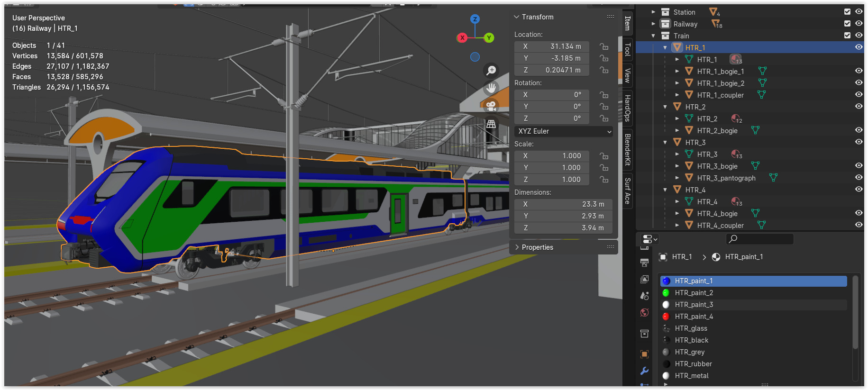Image resolution: width=868 pixels, height=390 pixels.
Task: Click the red X axis gizmo ball
Action: coord(462,38)
